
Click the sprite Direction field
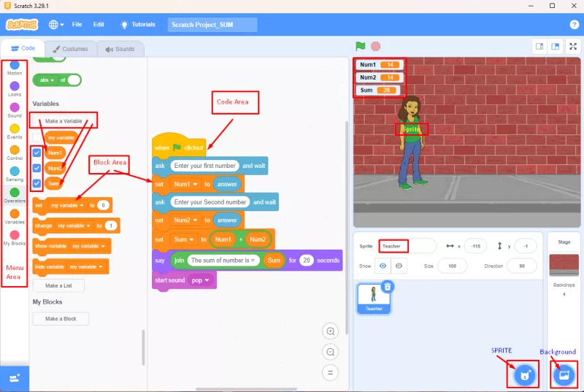522,266
